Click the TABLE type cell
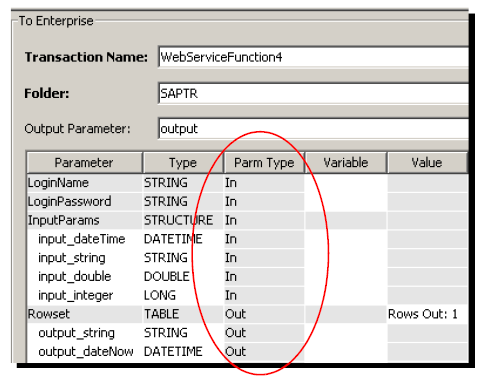486x384 pixels. pos(183,314)
